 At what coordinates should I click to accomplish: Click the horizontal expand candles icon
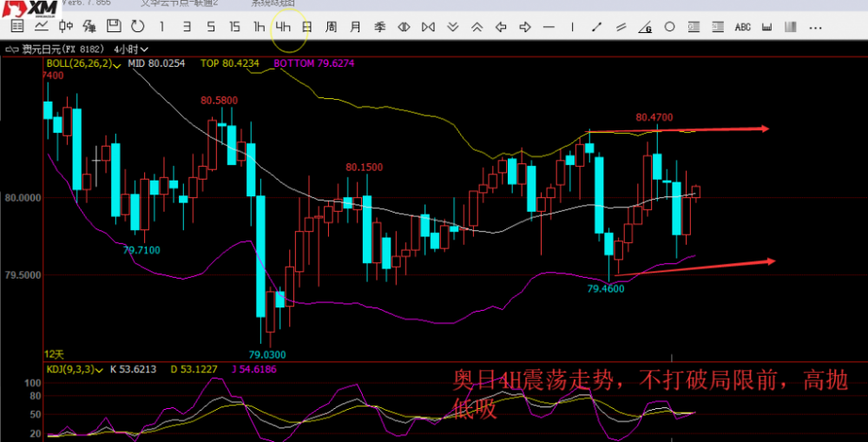[x=404, y=27]
